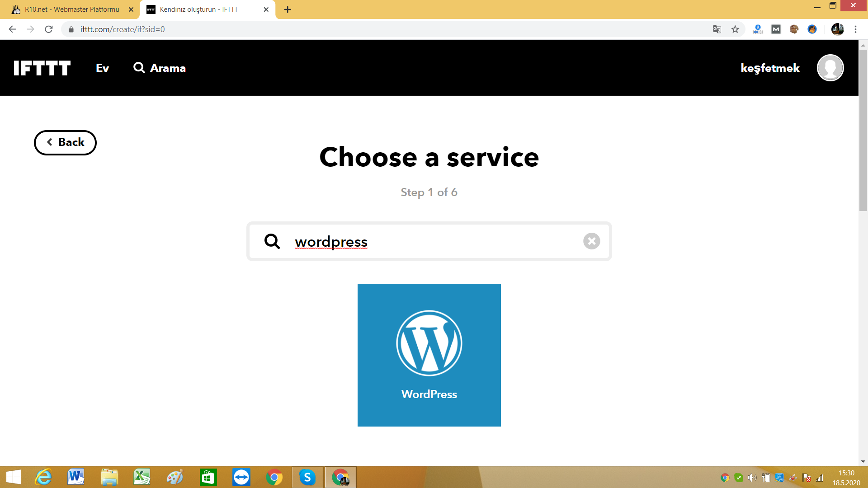Bookmark this page with the star

tap(735, 29)
